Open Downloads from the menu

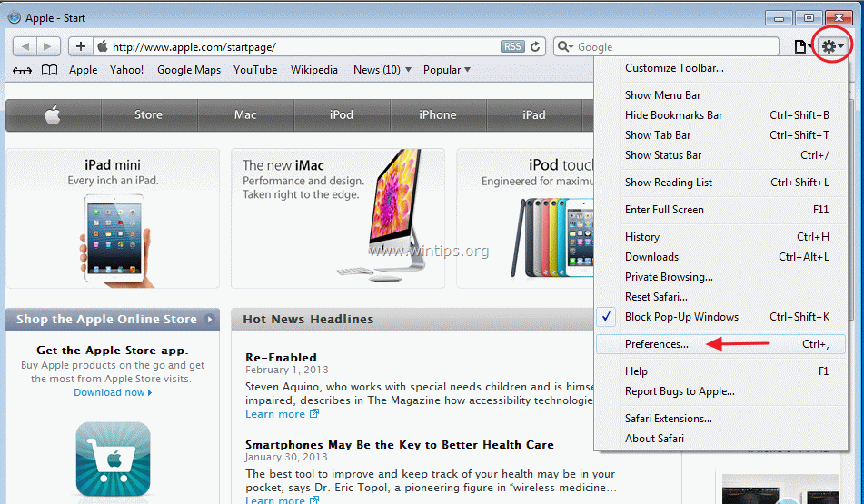tap(720, 257)
